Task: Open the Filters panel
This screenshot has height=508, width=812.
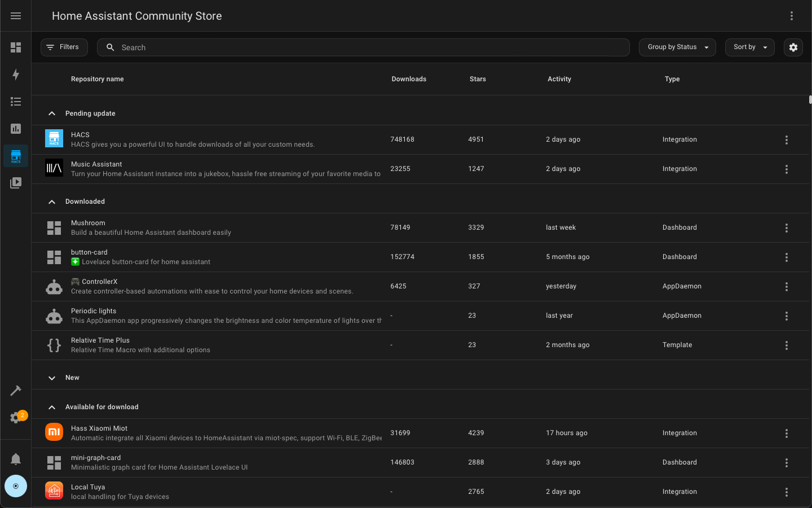Action: click(x=64, y=47)
